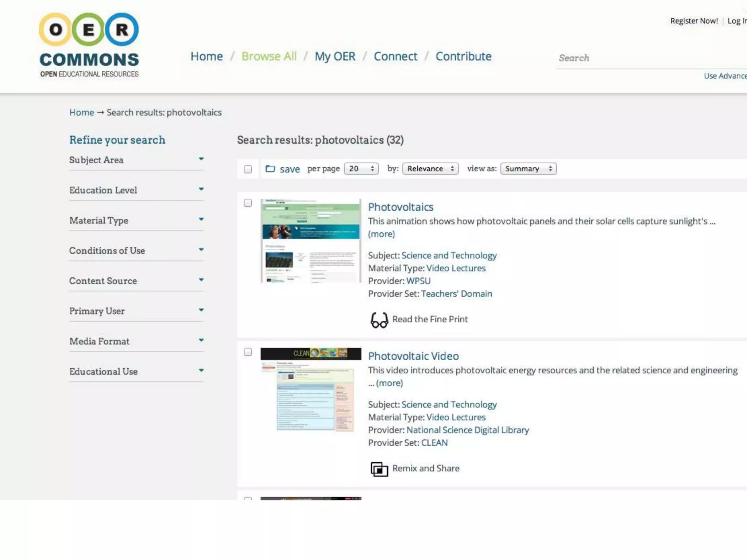The height and width of the screenshot is (560, 747).
Task: Expand the Media Format filter arrow
Action: coord(201,340)
